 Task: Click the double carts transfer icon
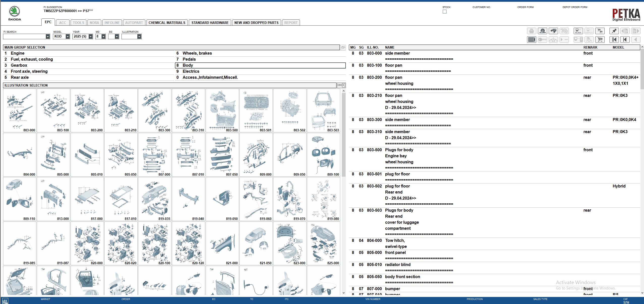pos(600,31)
